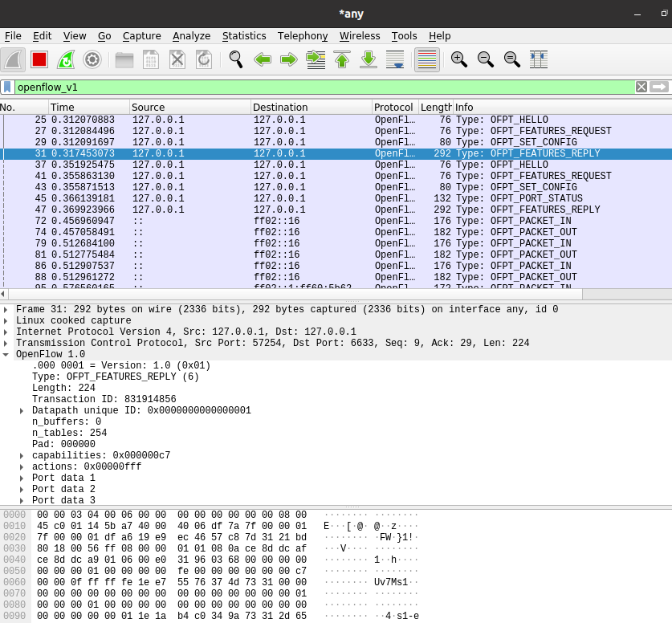Expand actions 0x00000fff field

click(22, 466)
